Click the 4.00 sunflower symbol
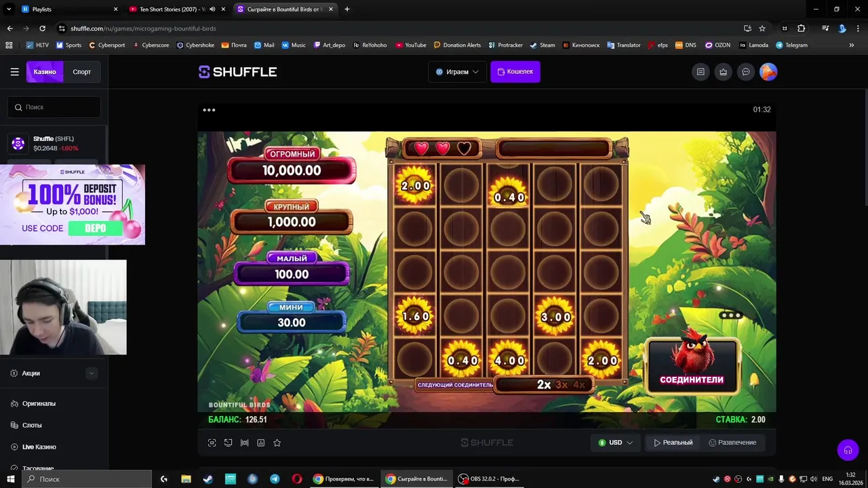The height and width of the screenshot is (488, 868). click(x=509, y=358)
